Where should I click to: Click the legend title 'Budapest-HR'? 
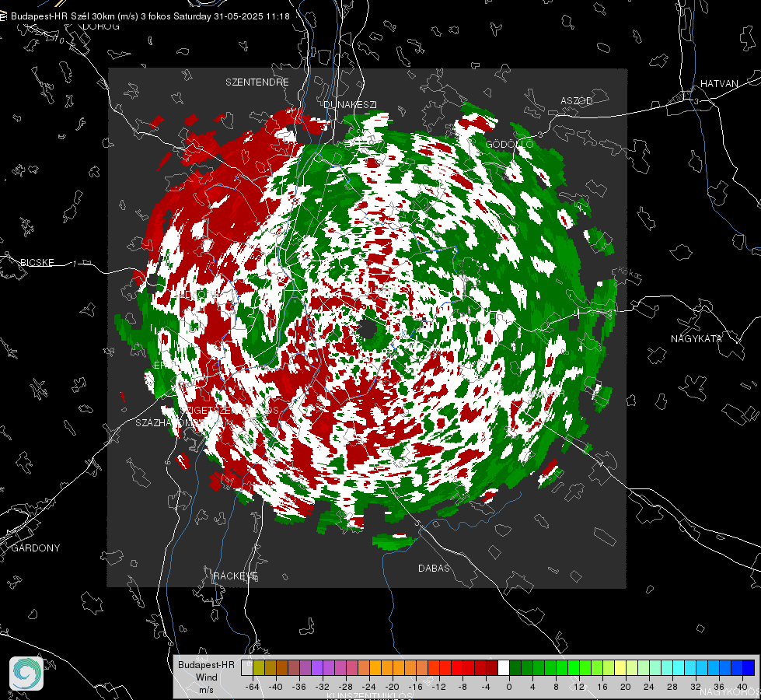coord(206,665)
